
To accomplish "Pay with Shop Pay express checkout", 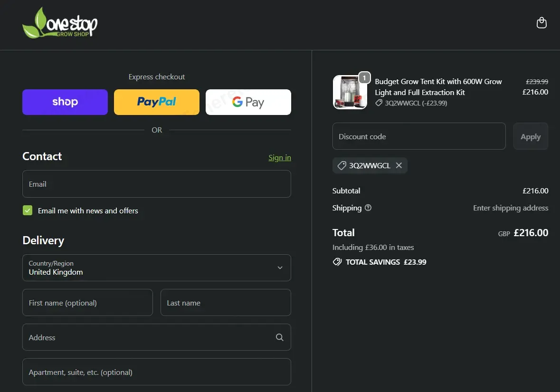I will (x=65, y=102).
